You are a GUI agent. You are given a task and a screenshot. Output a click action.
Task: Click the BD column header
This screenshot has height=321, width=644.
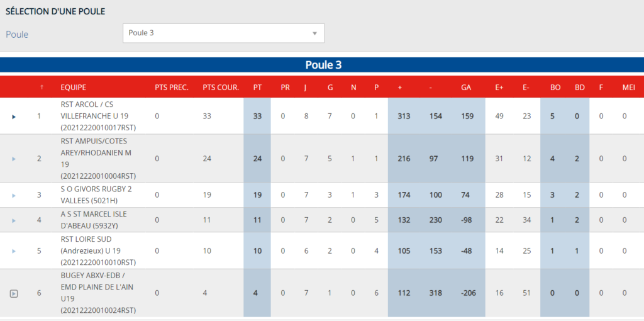(x=579, y=87)
